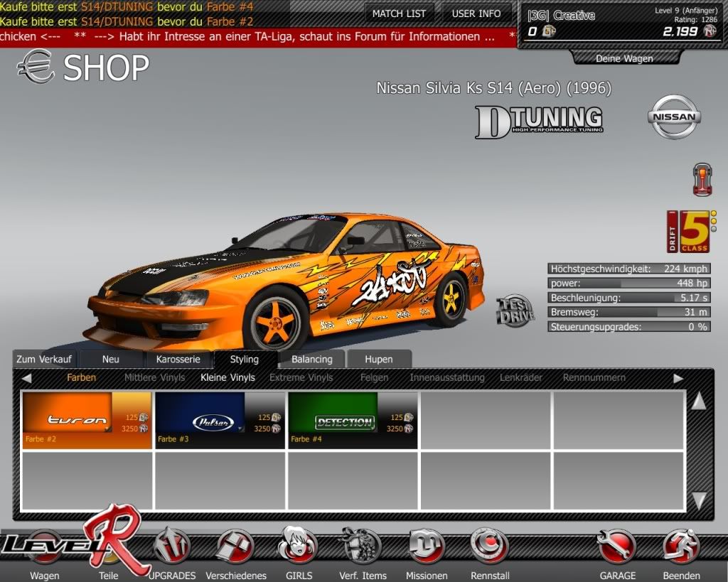Select the orange Turan color Farbe #2
The image size is (728, 582).
(87, 420)
